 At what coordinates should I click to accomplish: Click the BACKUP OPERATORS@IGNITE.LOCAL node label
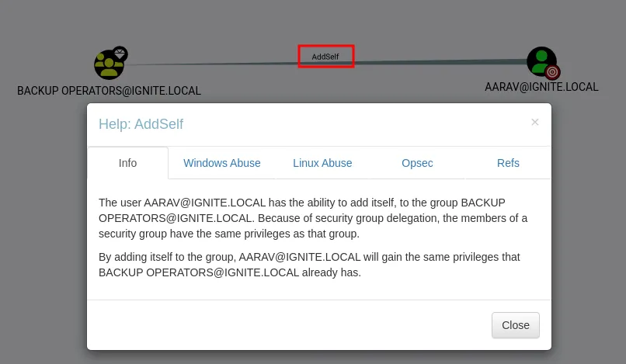109,91
